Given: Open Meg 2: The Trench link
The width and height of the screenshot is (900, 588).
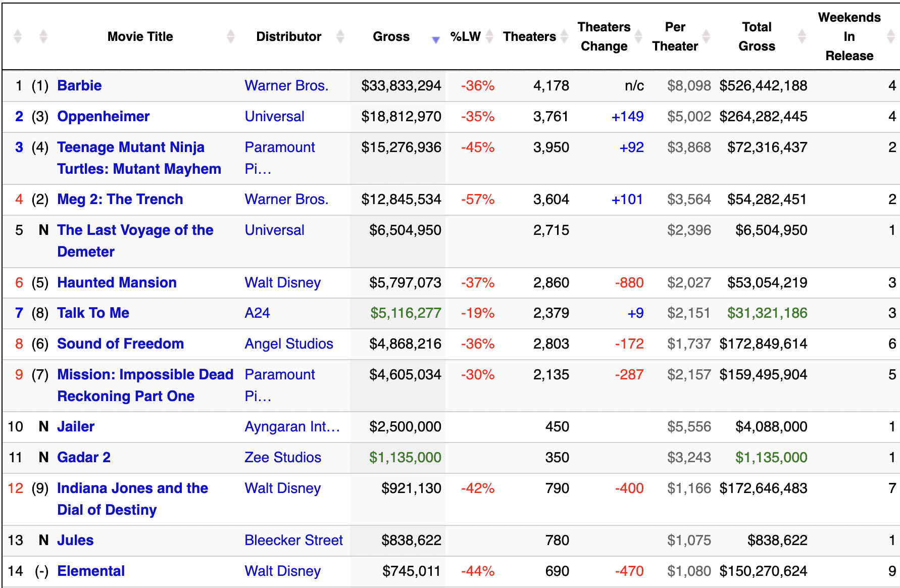Looking at the screenshot, I should coord(120,199).
